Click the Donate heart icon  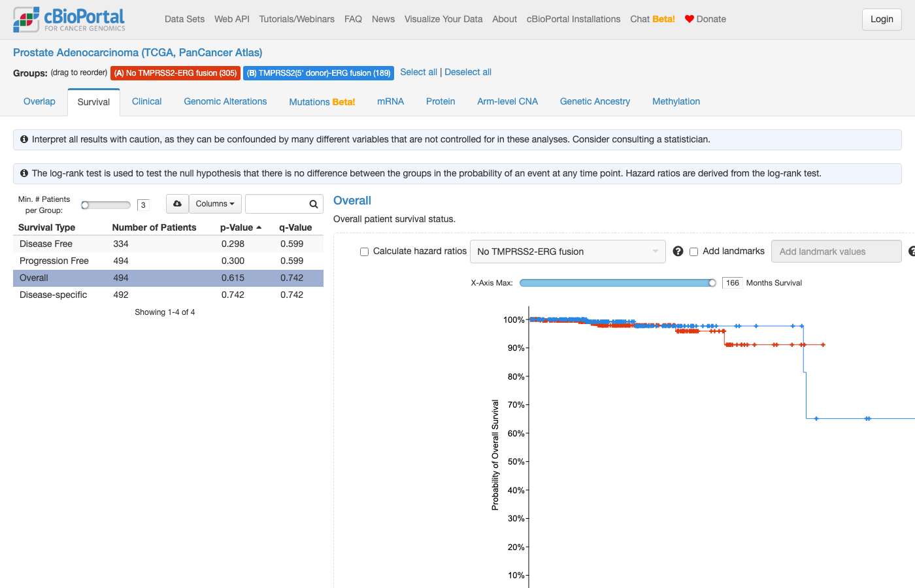click(689, 19)
